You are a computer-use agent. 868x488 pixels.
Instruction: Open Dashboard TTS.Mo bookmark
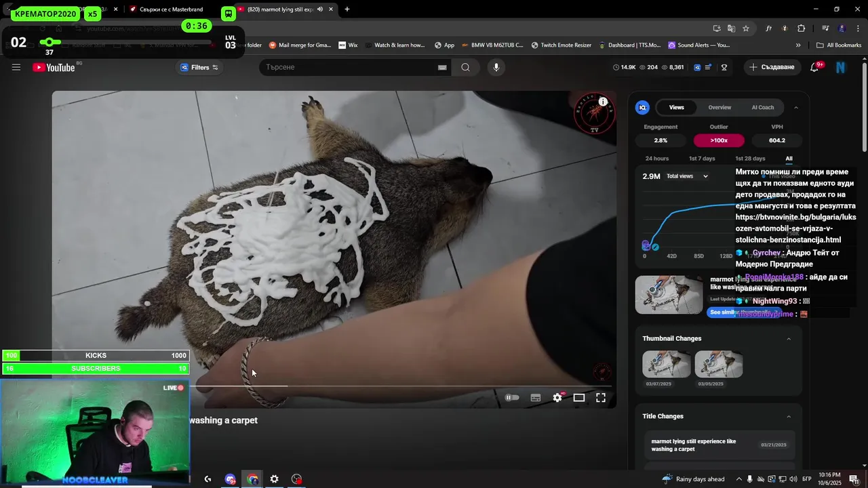tap(630, 45)
